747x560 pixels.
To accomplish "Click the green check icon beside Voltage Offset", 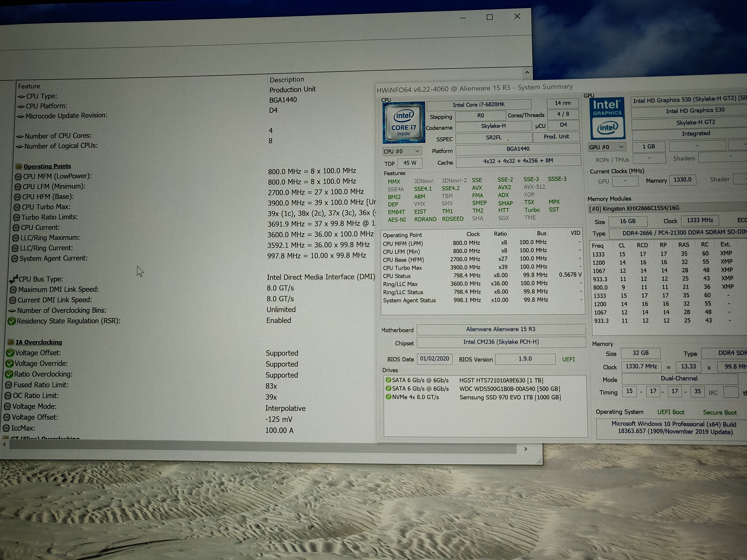I will [x=10, y=353].
